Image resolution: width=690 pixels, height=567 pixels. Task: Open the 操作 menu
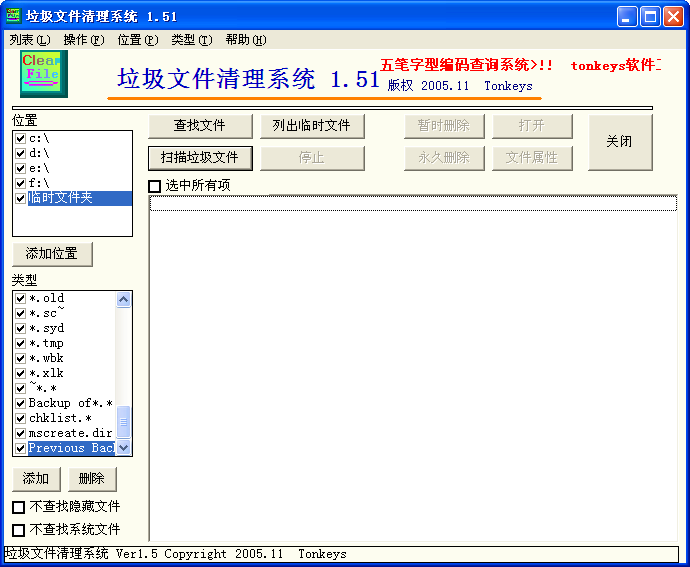coord(83,40)
